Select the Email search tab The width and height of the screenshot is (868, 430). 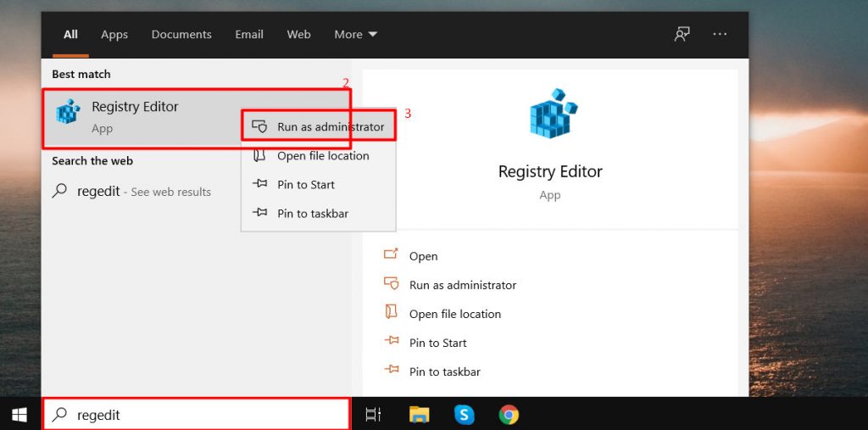click(249, 35)
